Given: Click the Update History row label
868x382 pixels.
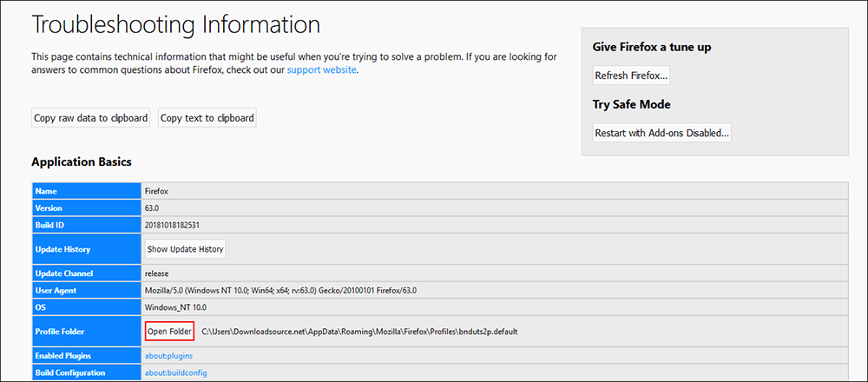Looking at the screenshot, I should (87, 249).
